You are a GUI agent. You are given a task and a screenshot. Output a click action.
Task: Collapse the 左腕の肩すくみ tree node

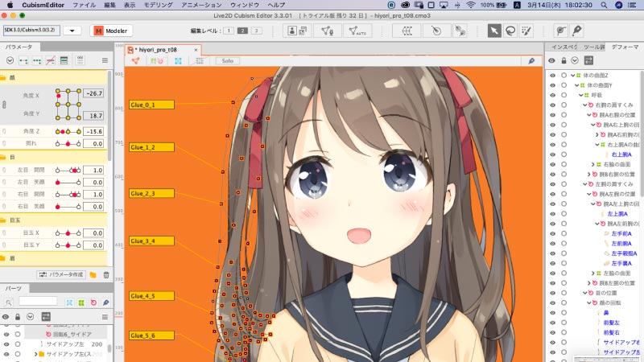[x=585, y=184]
